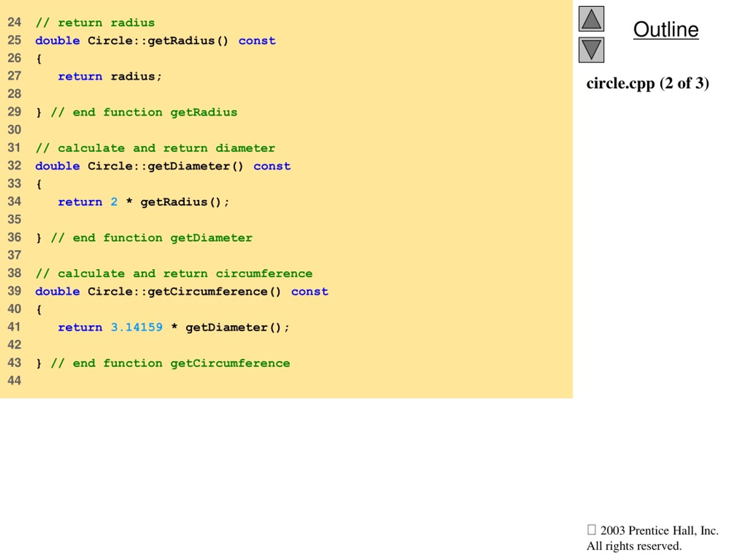The image size is (747, 560).
Task: Select 'double Circle::getDiameter() const' on line 32
Action: coord(163,166)
